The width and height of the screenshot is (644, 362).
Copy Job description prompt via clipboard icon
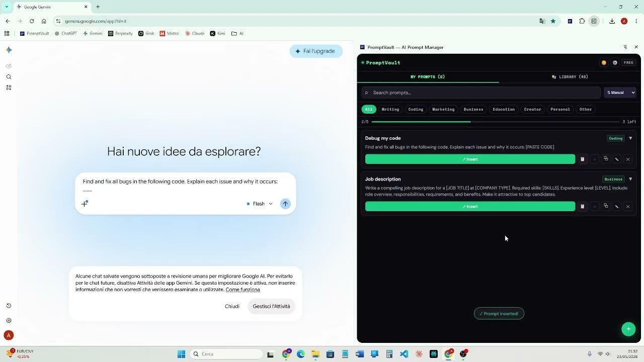pyautogui.click(x=583, y=207)
